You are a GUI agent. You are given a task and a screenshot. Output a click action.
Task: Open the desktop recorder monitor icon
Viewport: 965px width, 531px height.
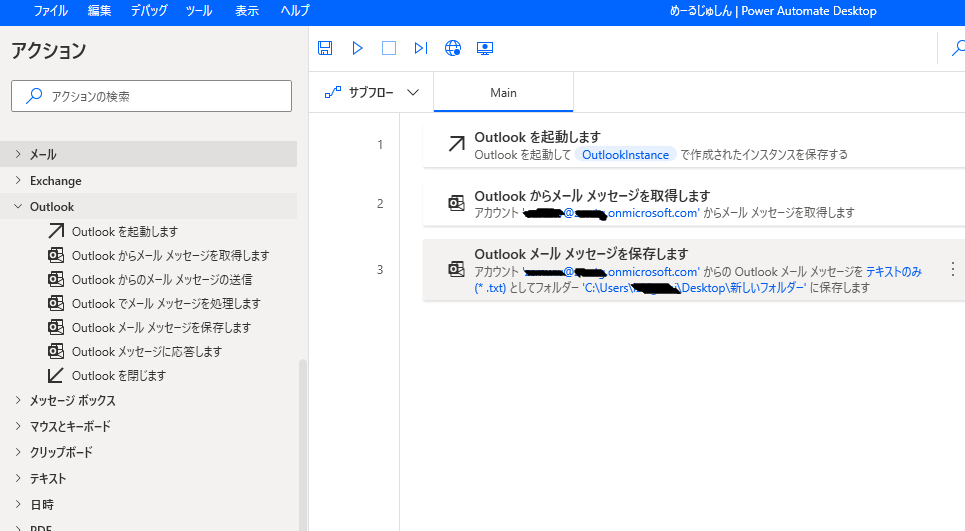click(485, 48)
